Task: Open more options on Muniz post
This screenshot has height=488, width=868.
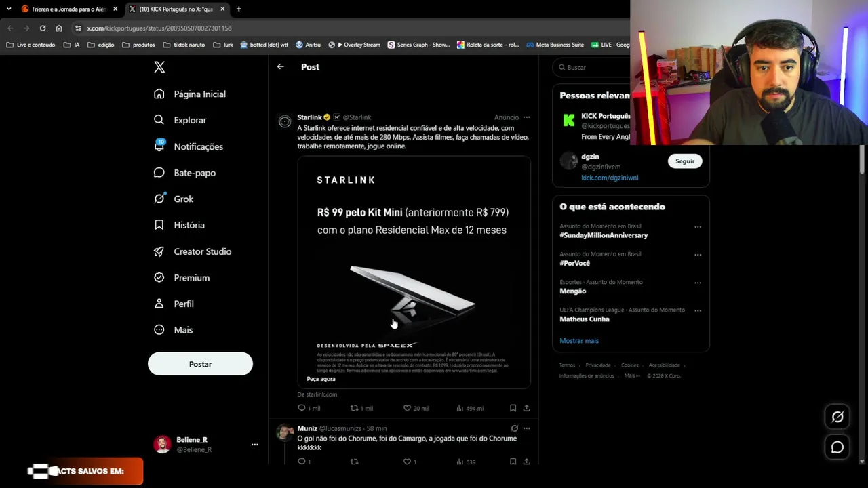Action: pyautogui.click(x=526, y=428)
